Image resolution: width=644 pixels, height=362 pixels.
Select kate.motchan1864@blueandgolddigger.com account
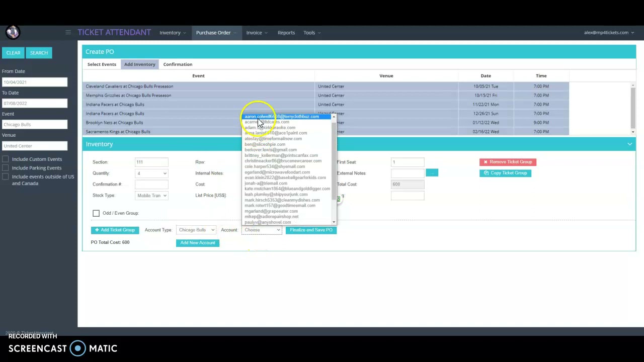[x=287, y=189]
